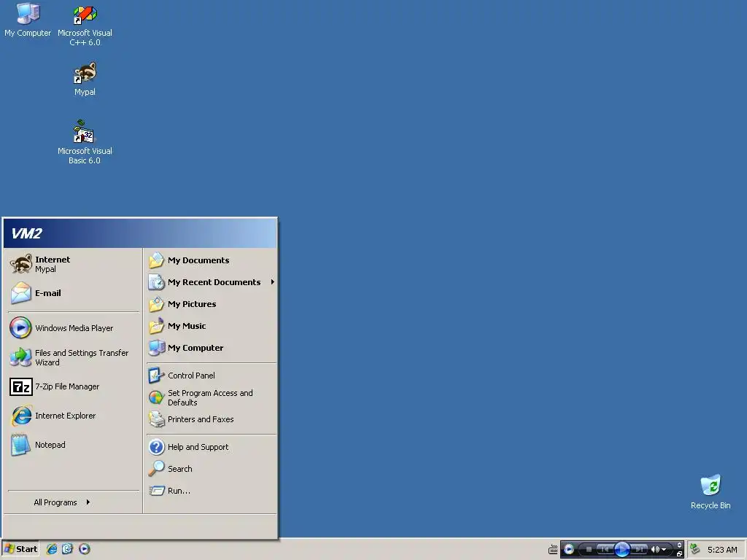
Task: Open Control Panel
Action: pos(212,376)
